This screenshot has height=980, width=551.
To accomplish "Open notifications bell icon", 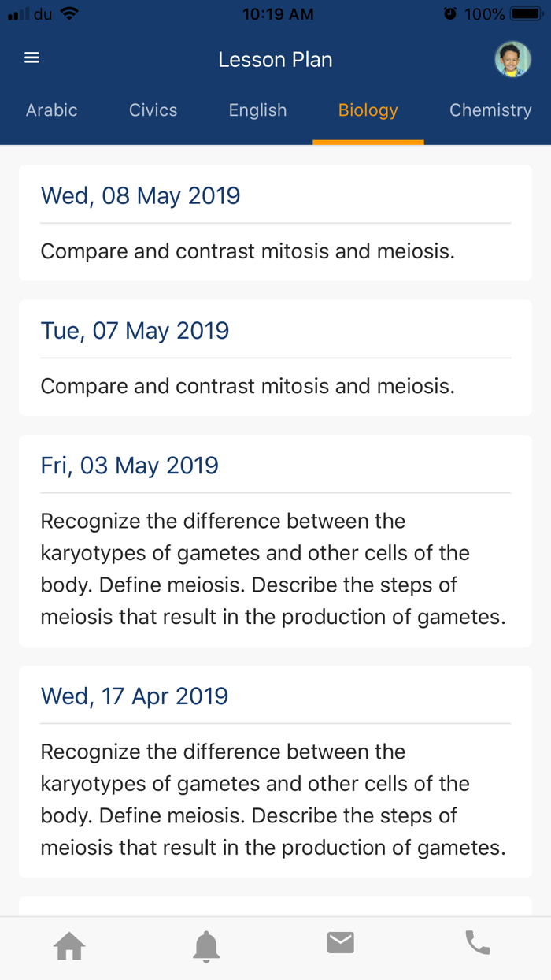I will pos(206,945).
